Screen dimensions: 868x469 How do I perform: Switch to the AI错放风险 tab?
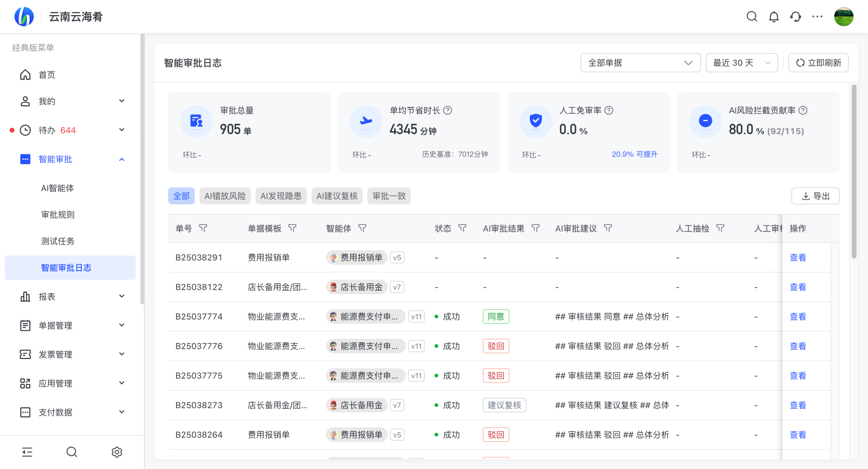[225, 196]
